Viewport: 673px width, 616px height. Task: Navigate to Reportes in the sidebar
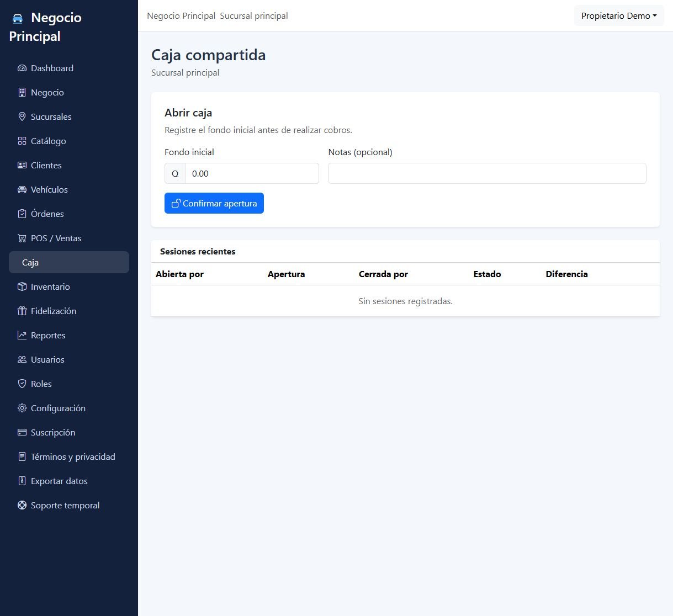(69, 336)
